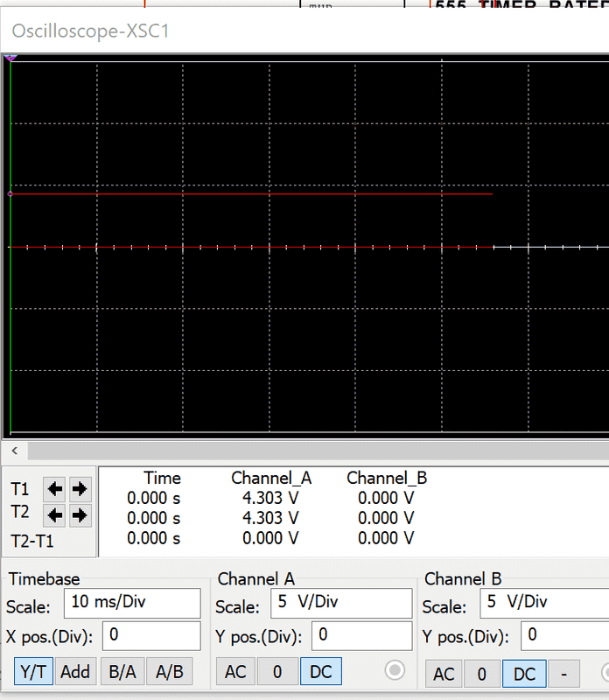Click the scrollbar left arrow below the graph

[x=14, y=451]
